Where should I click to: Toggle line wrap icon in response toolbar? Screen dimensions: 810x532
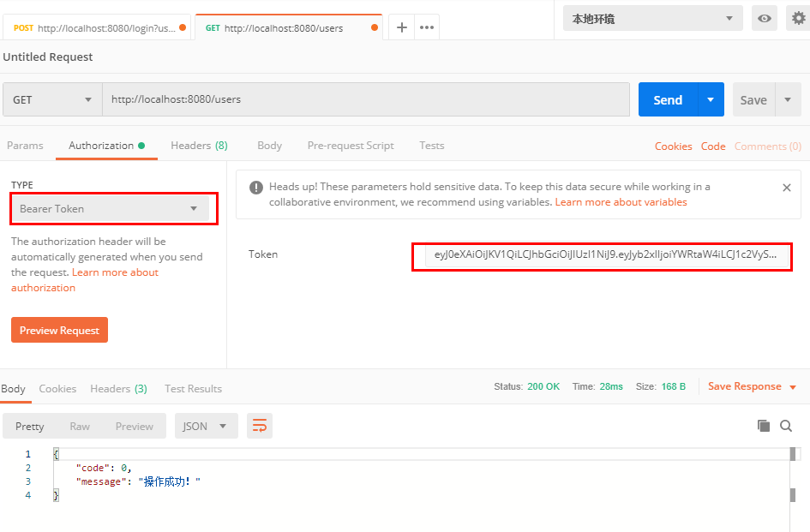pos(260,426)
